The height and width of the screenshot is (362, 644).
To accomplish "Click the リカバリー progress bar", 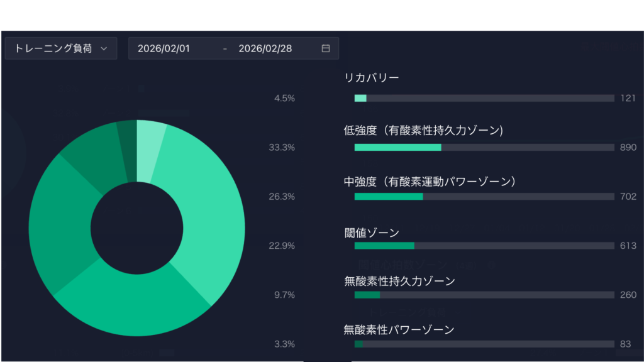I will (x=484, y=98).
